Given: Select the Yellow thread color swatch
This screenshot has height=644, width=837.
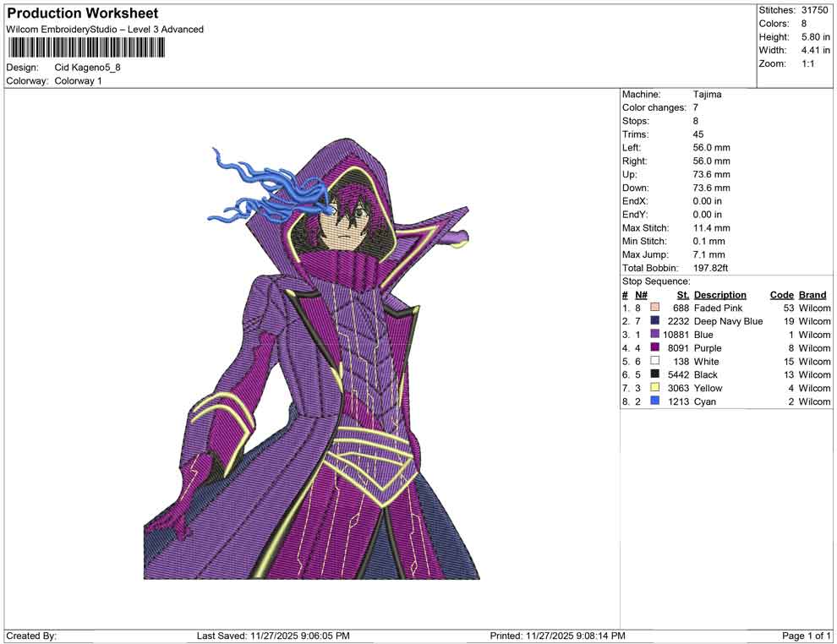Looking at the screenshot, I should 654,387.
